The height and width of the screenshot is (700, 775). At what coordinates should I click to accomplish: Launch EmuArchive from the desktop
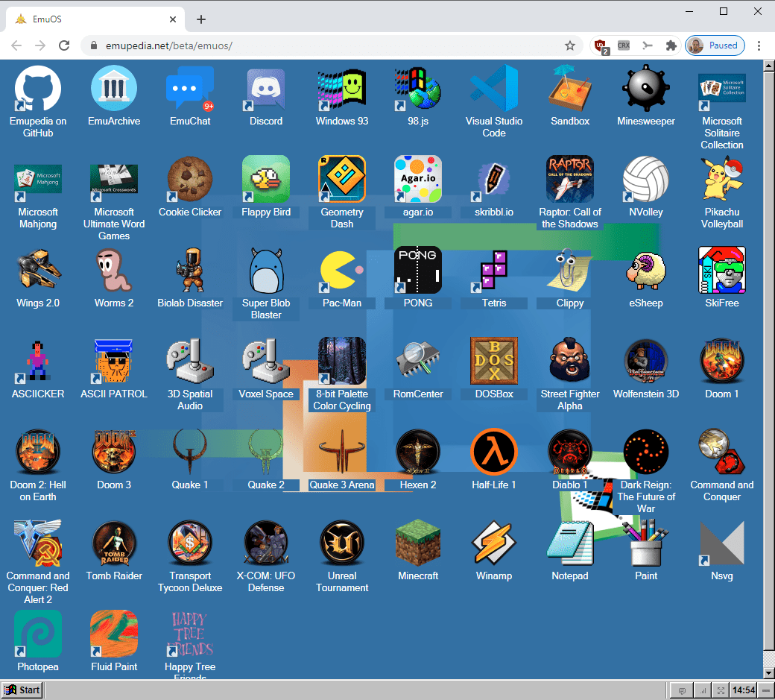tap(114, 88)
